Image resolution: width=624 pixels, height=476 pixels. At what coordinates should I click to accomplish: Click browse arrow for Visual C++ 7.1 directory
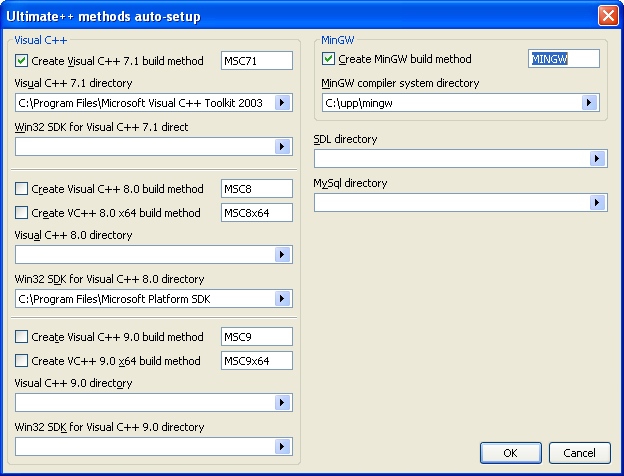click(x=282, y=103)
